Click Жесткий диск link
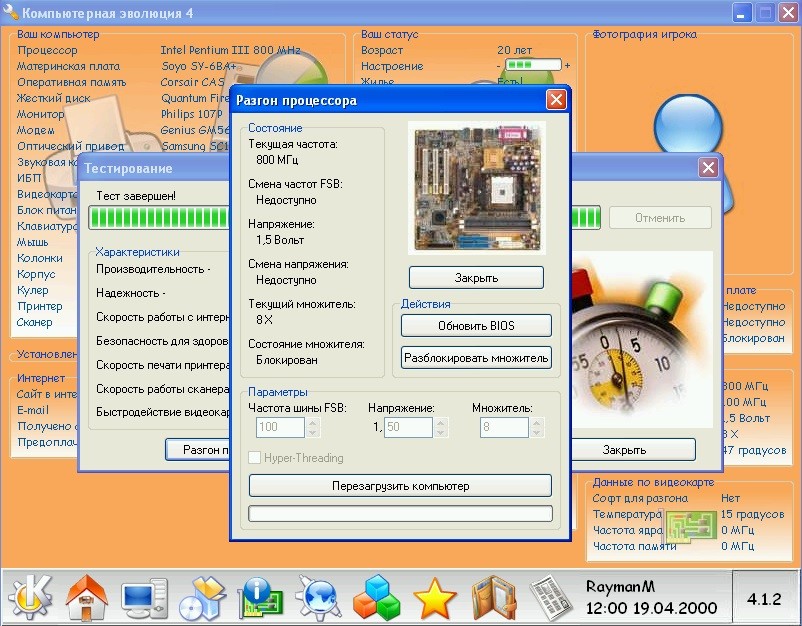Image resolution: width=802 pixels, height=626 pixels. click(x=53, y=98)
